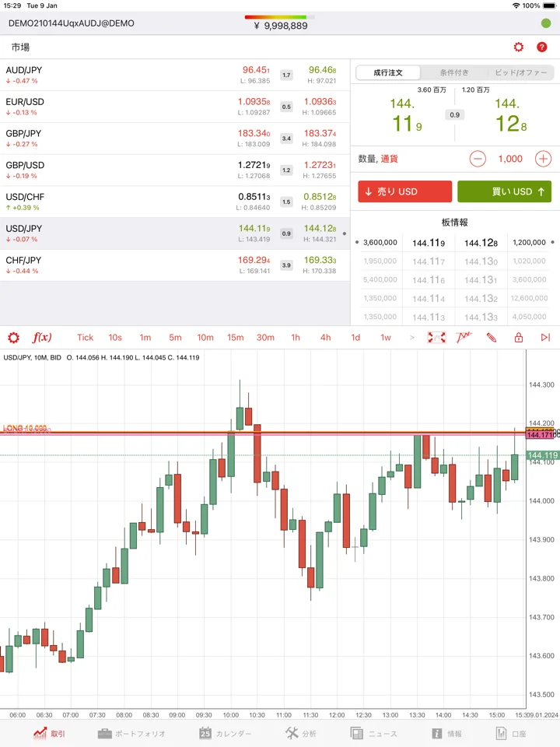Tap 買い USD buy button
This screenshot has height=747, width=560.
(504, 191)
